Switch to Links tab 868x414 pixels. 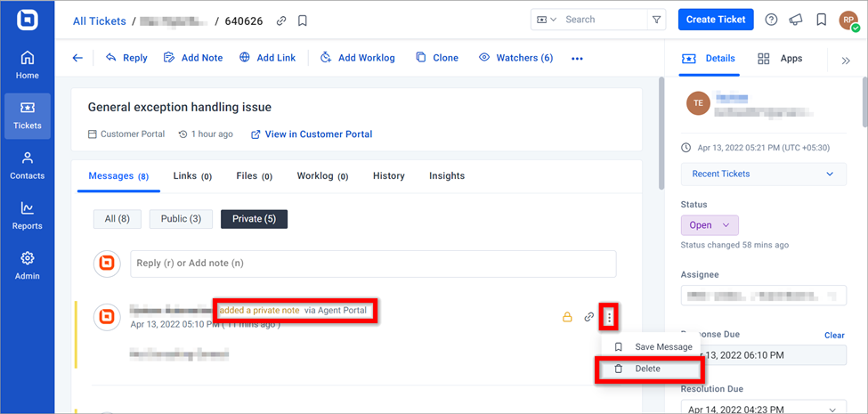[192, 176]
